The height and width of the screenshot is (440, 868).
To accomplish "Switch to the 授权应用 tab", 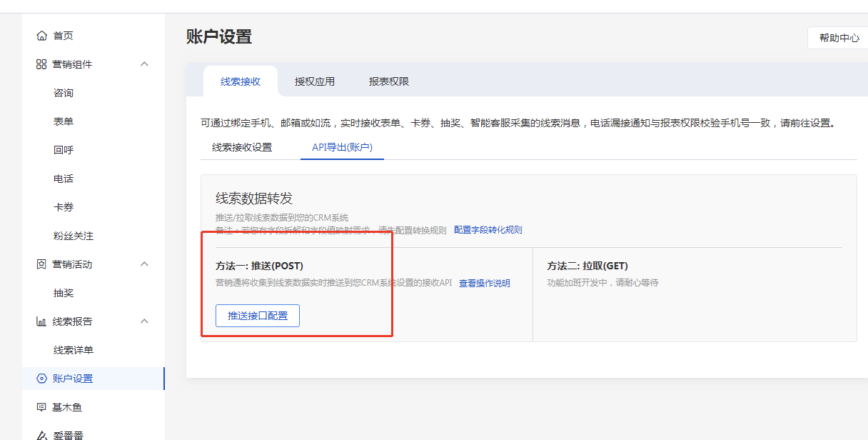I will [x=315, y=81].
